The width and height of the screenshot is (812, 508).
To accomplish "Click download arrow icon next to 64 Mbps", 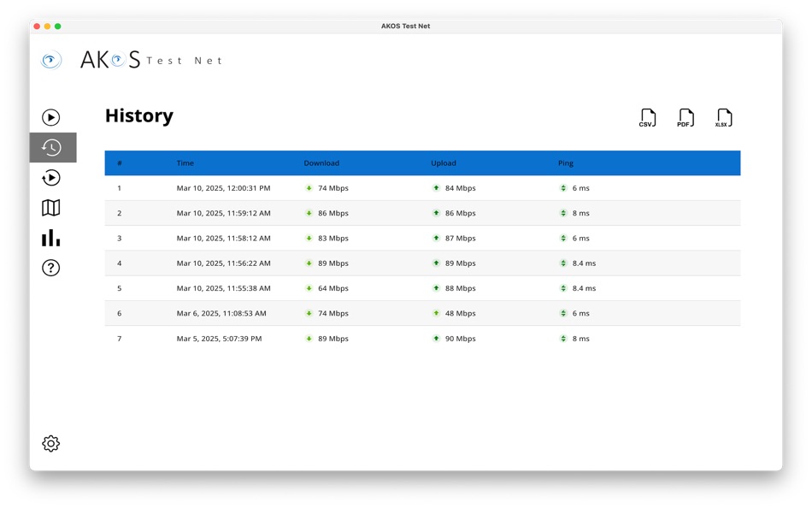I will tap(309, 288).
